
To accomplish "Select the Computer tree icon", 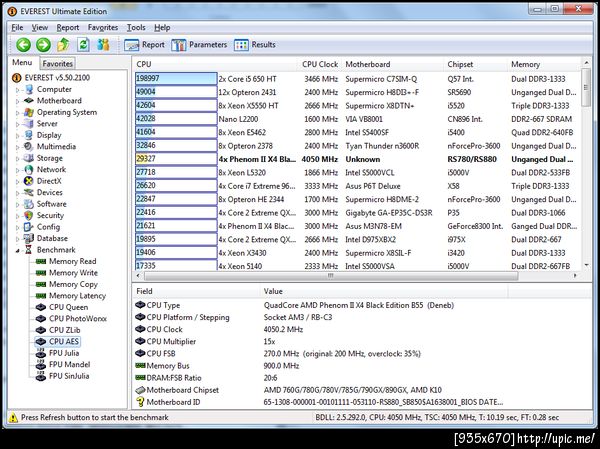I will point(29,90).
